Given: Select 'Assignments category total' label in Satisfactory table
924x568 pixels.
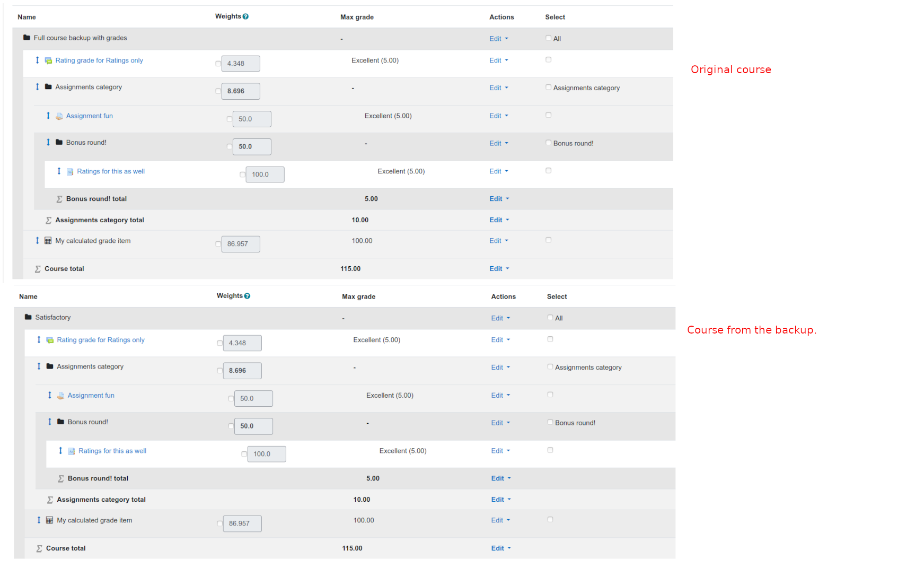Looking at the screenshot, I should (101, 500).
